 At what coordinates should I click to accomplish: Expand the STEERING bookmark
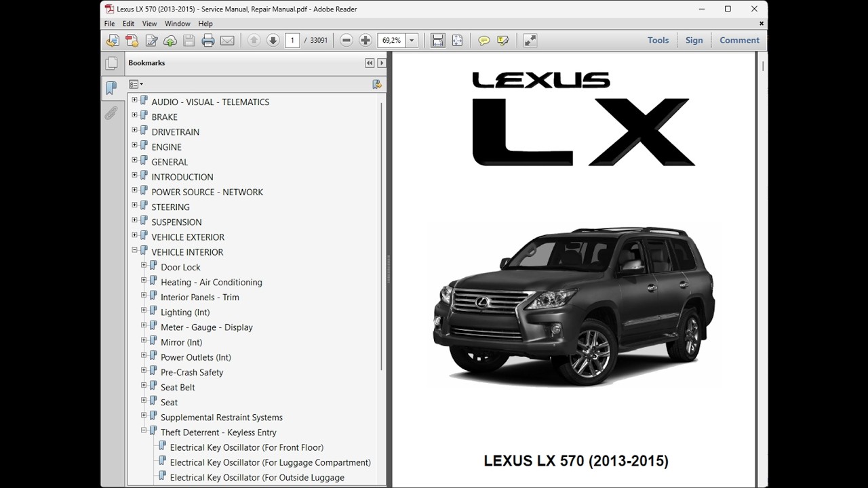coord(134,205)
